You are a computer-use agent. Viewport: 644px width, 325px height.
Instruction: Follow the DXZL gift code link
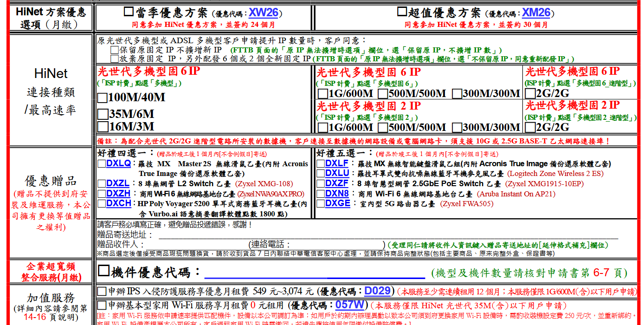[118, 183]
